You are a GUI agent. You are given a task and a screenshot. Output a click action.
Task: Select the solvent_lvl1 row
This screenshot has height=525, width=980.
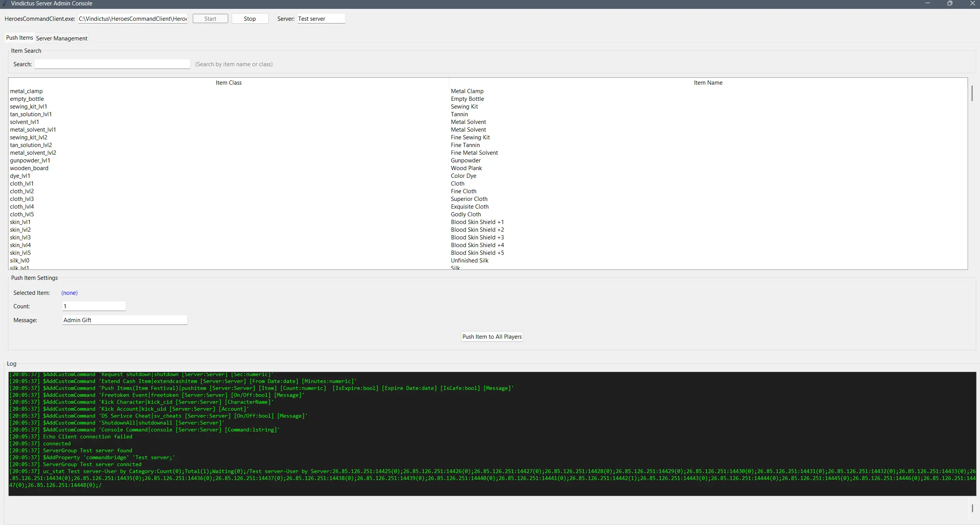(488, 122)
